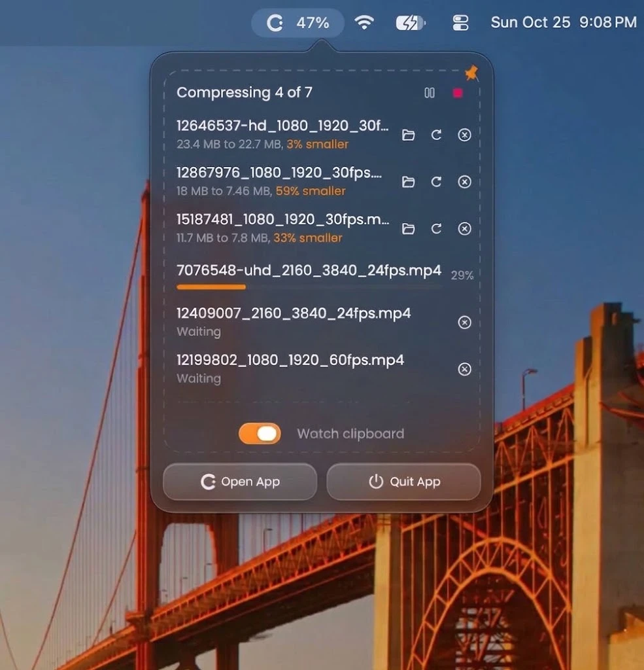
Task: Retry compression of 15187481 file
Action: click(436, 228)
